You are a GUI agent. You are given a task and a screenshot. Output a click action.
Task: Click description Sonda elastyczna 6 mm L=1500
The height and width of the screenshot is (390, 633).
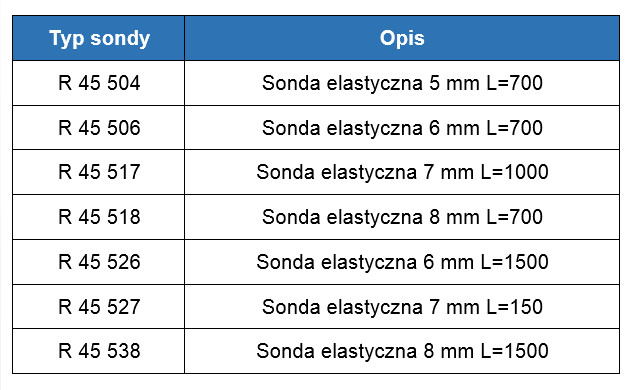click(402, 262)
